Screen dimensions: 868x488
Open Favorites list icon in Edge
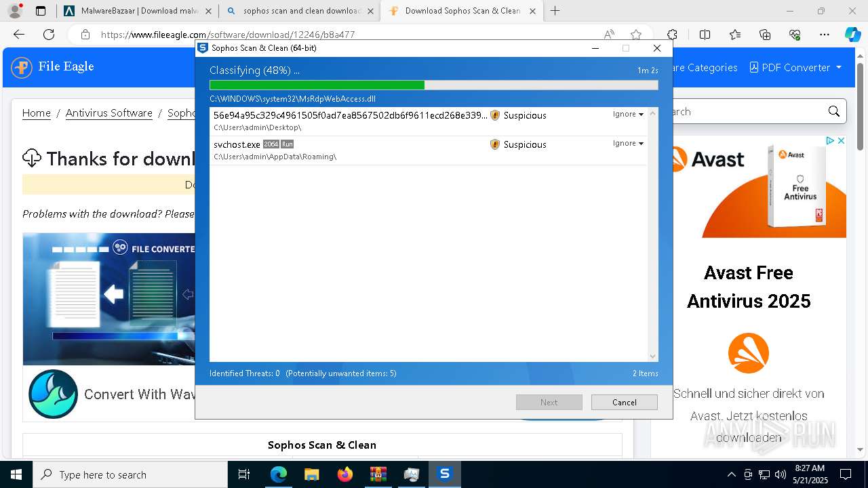pos(735,35)
